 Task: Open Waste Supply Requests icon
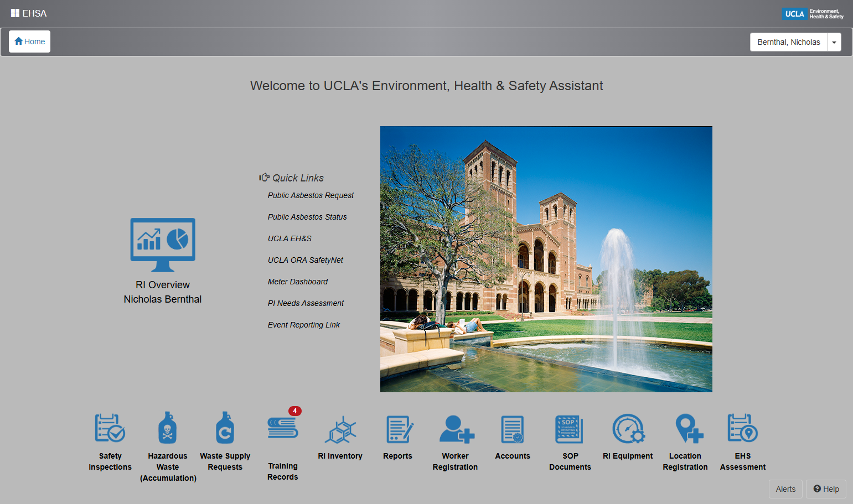tap(225, 427)
